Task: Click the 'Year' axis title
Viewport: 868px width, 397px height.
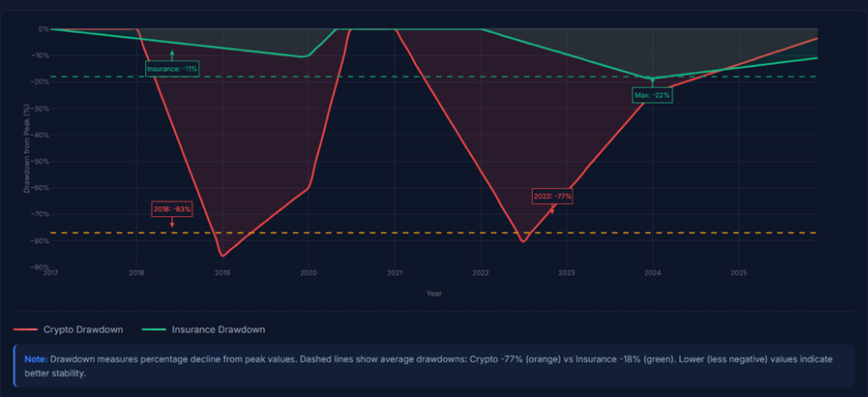Action: click(434, 293)
